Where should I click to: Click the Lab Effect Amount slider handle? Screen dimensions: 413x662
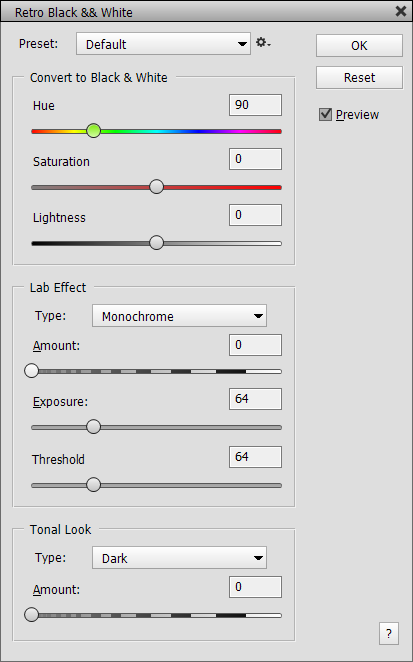click(32, 371)
